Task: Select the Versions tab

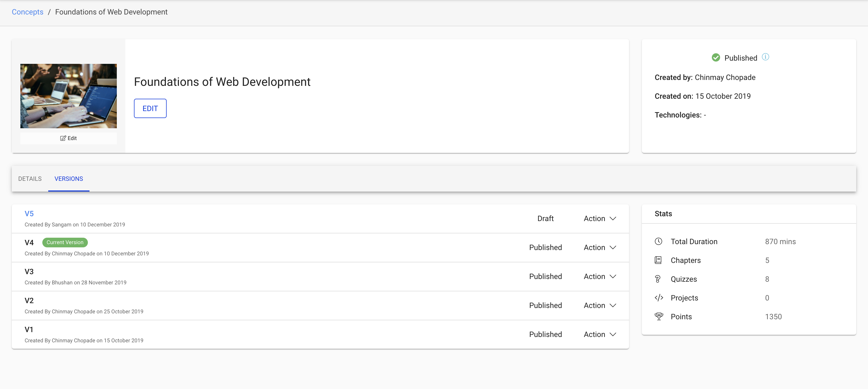Action: pyautogui.click(x=69, y=179)
